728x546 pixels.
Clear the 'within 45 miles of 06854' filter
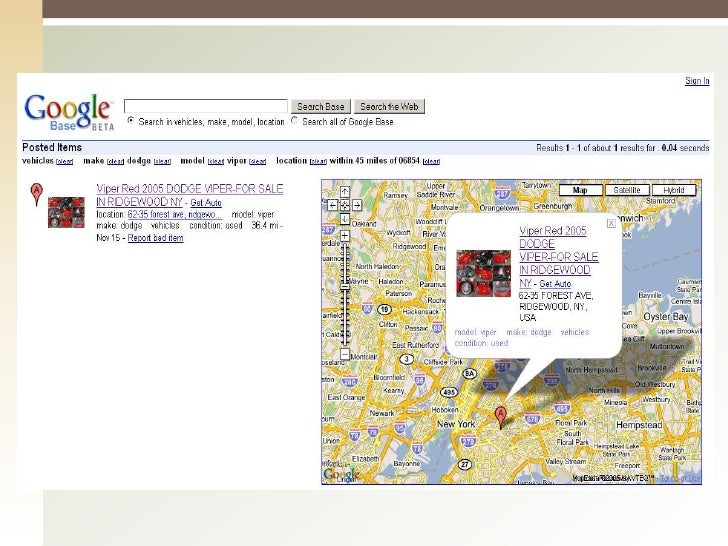(431, 162)
